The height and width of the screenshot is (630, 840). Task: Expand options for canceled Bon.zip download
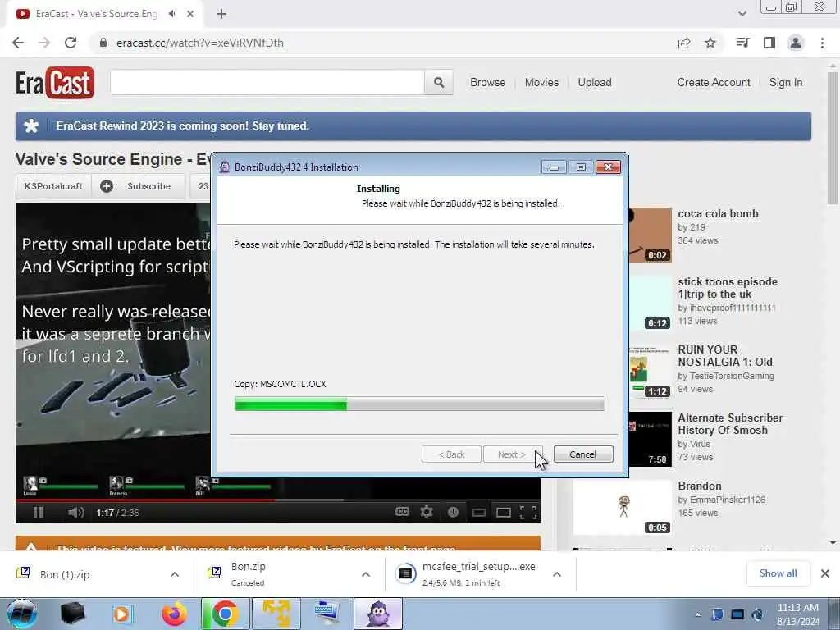(x=366, y=574)
